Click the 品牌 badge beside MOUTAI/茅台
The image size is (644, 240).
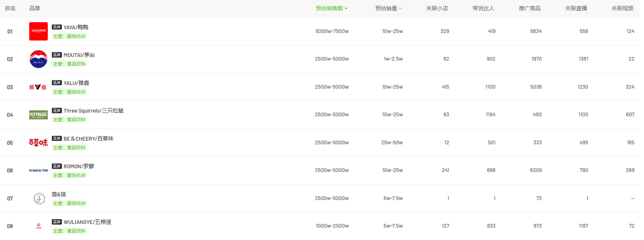(57, 55)
